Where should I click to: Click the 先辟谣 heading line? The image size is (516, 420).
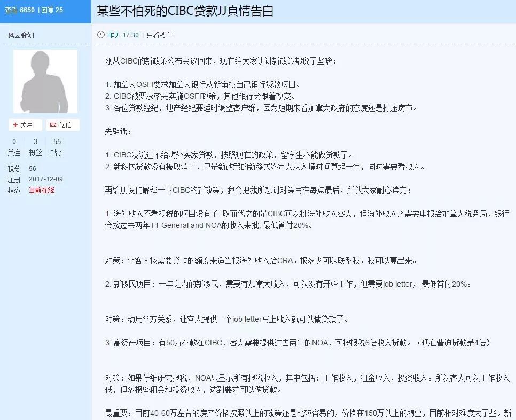tap(119, 132)
